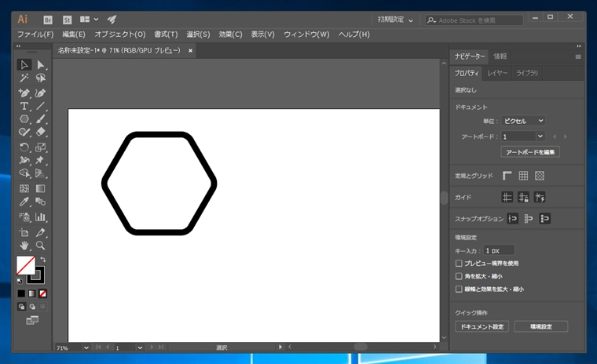The width and height of the screenshot is (597, 364).
Task: Open Adobe Bridge via Br icon
Action: (48, 20)
